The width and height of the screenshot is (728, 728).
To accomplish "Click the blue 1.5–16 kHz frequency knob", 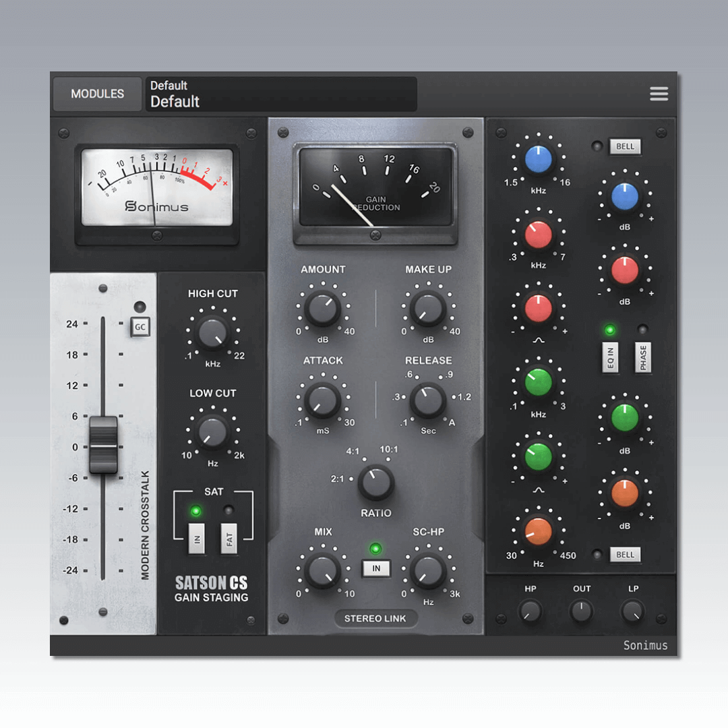I will coord(539,159).
